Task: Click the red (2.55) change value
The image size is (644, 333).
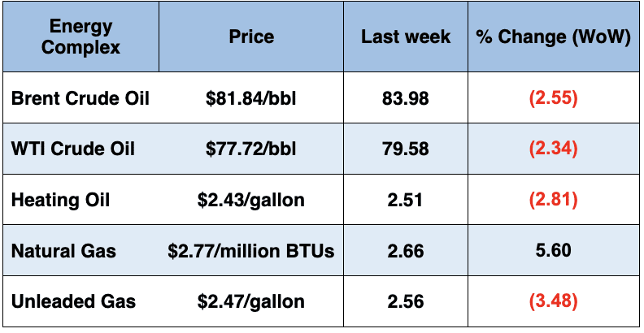Action: (553, 99)
